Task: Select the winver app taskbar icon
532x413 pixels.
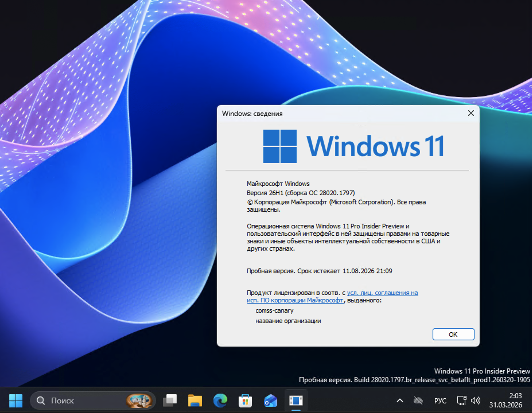Action: (296, 401)
